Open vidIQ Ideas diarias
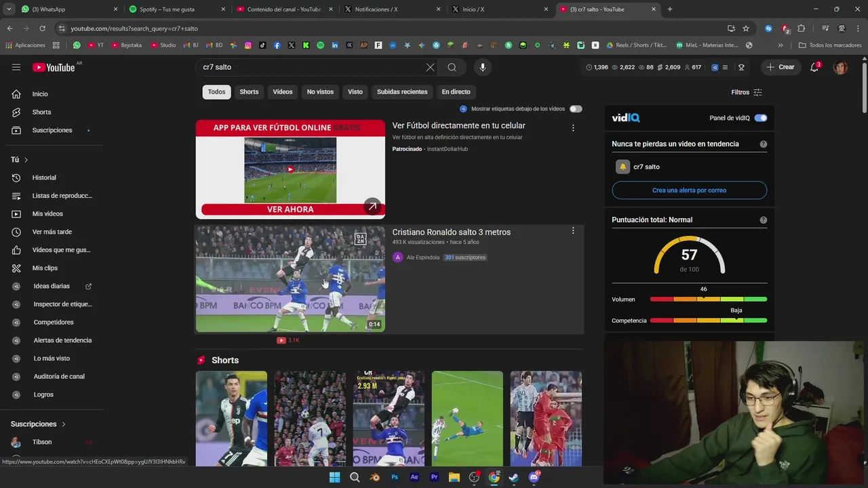The height and width of the screenshot is (488, 868). (52, 286)
